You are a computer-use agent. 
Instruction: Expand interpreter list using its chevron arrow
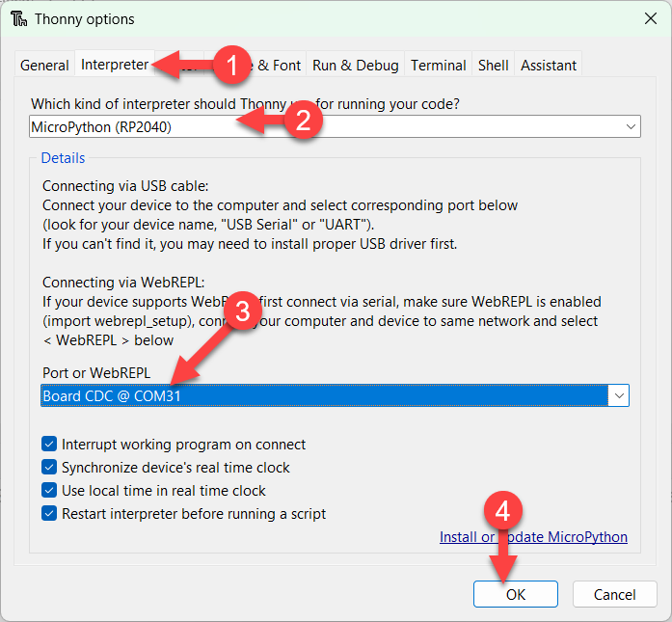(x=631, y=126)
